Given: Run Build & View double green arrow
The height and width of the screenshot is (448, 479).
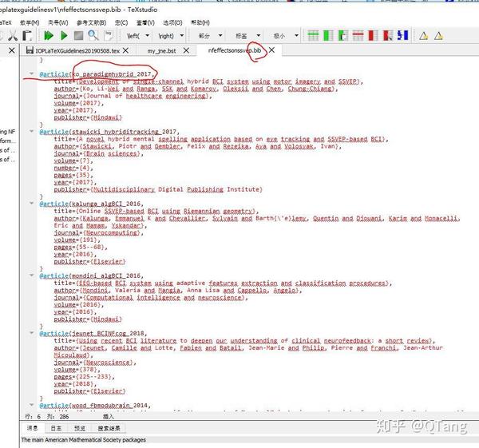Looking at the screenshot, I should [x=49, y=36].
